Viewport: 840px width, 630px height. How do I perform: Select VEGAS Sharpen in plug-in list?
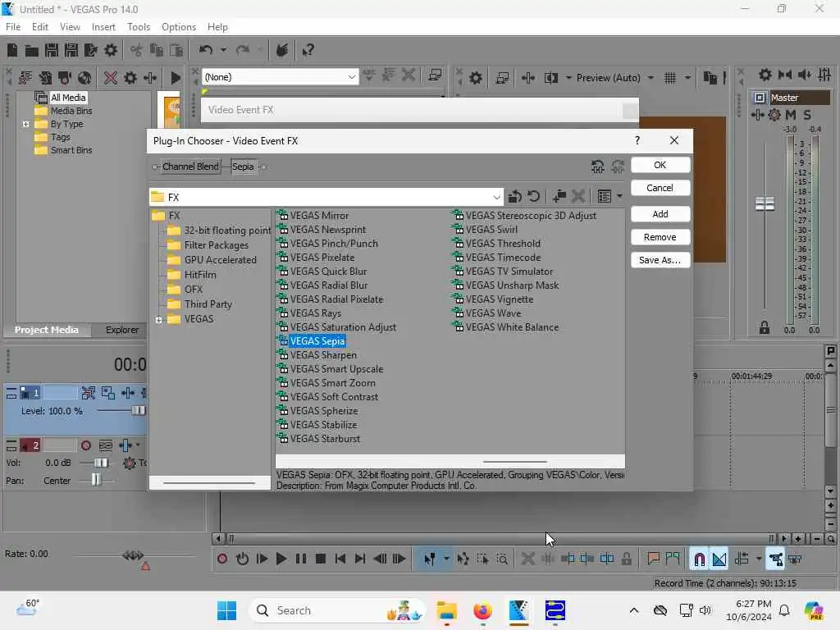(x=323, y=355)
